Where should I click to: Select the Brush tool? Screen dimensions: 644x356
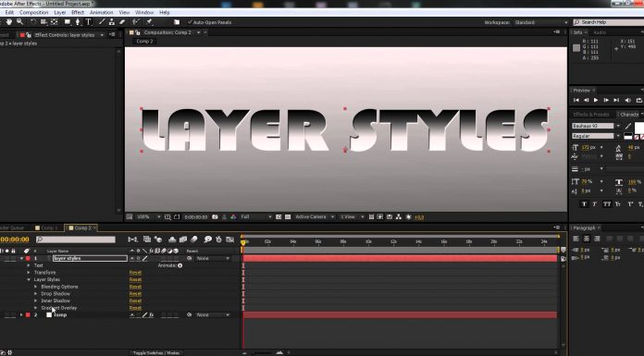point(102,22)
